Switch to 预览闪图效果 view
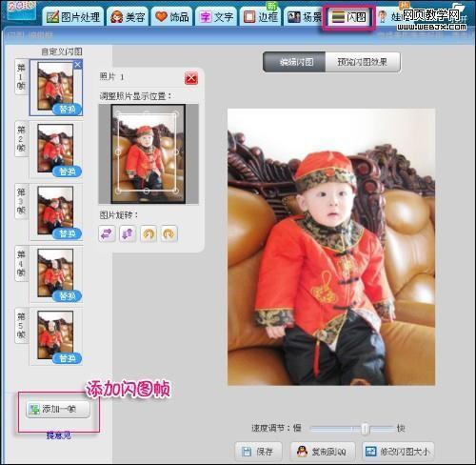Viewport: 476px width, 465px height. click(363, 62)
